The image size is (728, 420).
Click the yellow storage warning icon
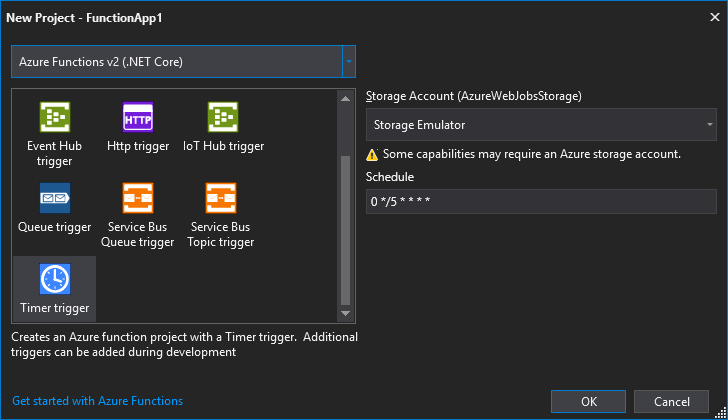click(372, 155)
